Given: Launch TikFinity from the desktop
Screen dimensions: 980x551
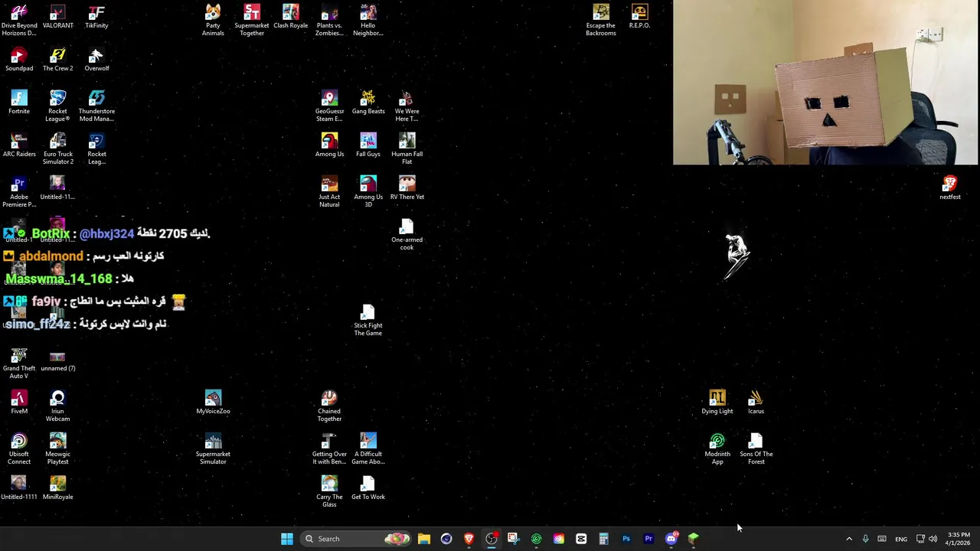Looking at the screenshot, I should tap(96, 17).
